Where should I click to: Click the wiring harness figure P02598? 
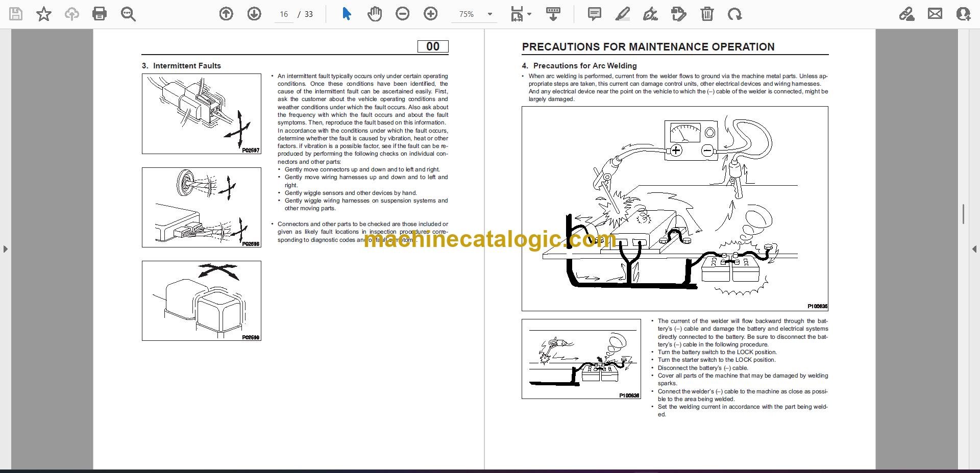[202, 207]
